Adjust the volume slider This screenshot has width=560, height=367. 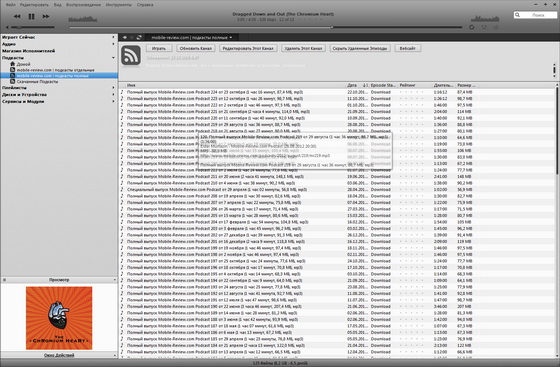point(32,27)
